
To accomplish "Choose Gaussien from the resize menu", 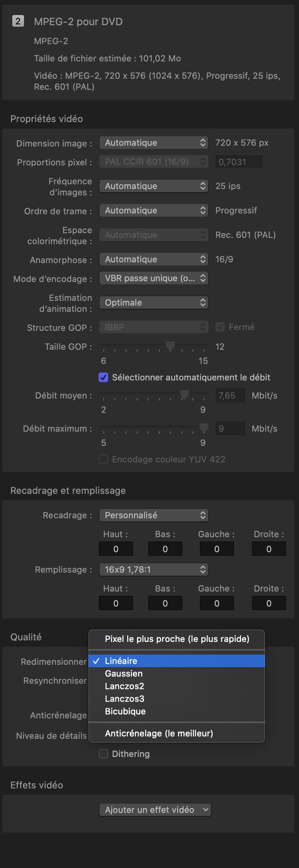I will pyautogui.click(x=124, y=673).
